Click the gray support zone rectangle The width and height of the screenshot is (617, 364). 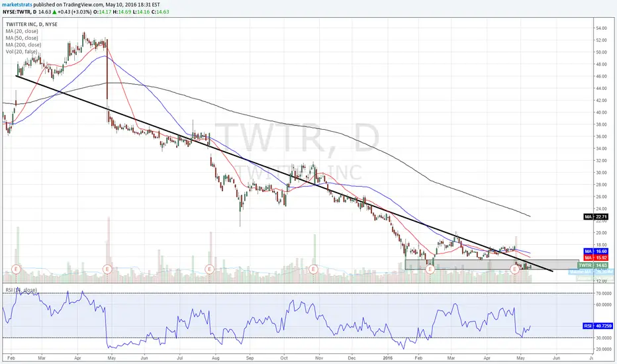click(492, 265)
